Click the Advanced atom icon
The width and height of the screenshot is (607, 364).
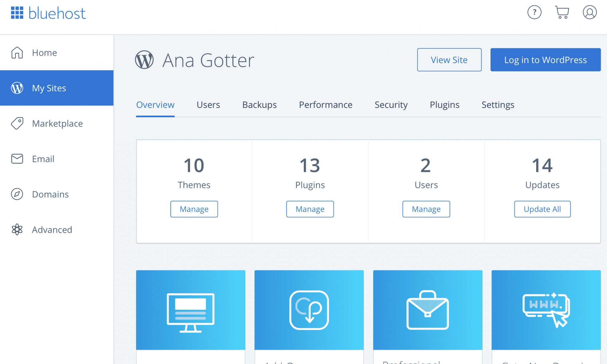pyautogui.click(x=17, y=229)
